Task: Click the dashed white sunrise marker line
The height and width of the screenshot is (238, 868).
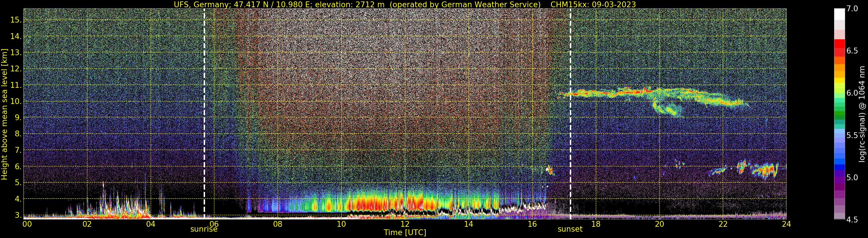Action: pyautogui.click(x=204, y=114)
